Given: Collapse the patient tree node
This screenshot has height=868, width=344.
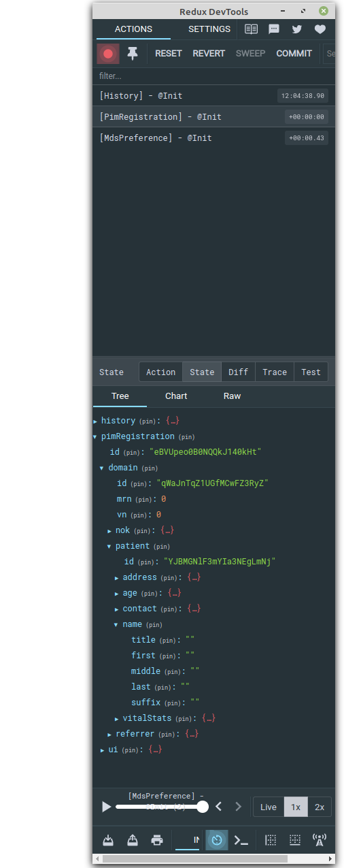Looking at the screenshot, I should click(109, 547).
